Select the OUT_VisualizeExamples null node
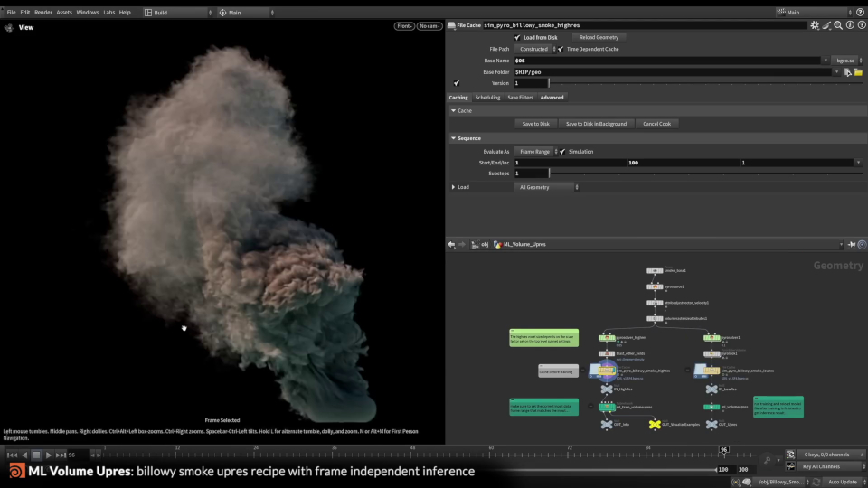The image size is (868, 488). [655, 424]
